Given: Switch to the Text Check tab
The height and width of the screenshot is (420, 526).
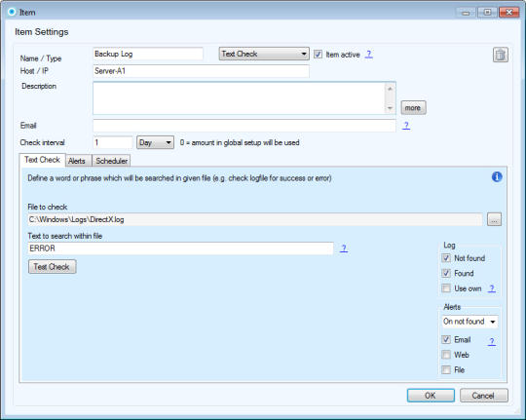Looking at the screenshot, I should pyautogui.click(x=42, y=160).
